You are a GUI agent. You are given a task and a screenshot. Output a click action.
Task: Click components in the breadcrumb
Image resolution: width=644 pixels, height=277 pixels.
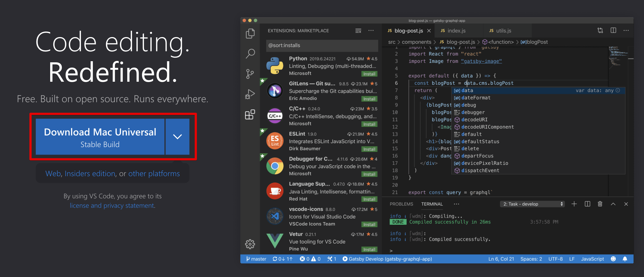click(x=416, y=42)
